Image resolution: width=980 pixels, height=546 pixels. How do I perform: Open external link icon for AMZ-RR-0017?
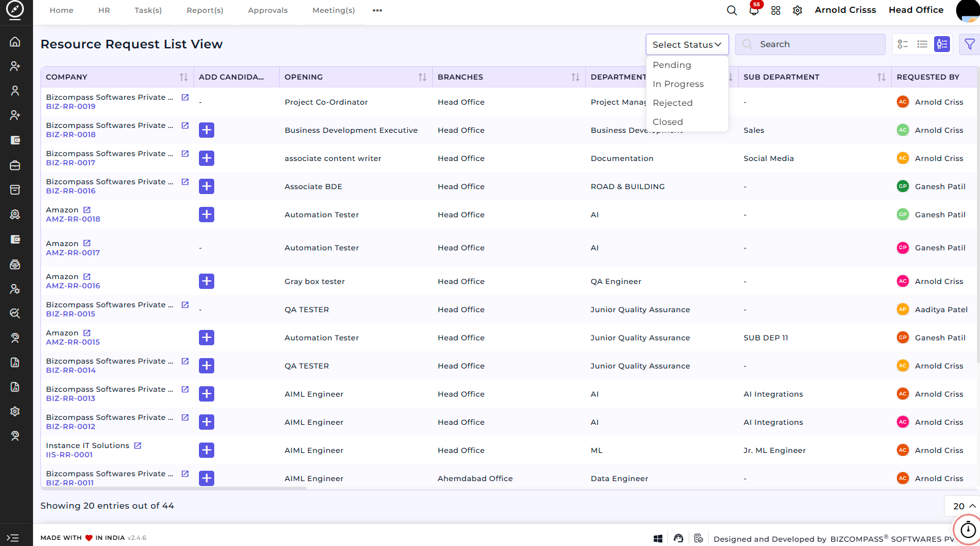(87, 243)
